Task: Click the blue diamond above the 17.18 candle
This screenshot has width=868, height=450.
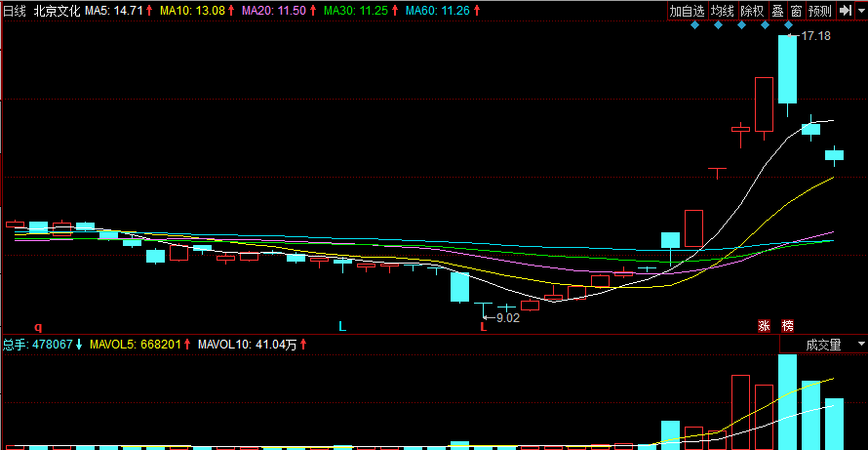Action: (788, 25)
